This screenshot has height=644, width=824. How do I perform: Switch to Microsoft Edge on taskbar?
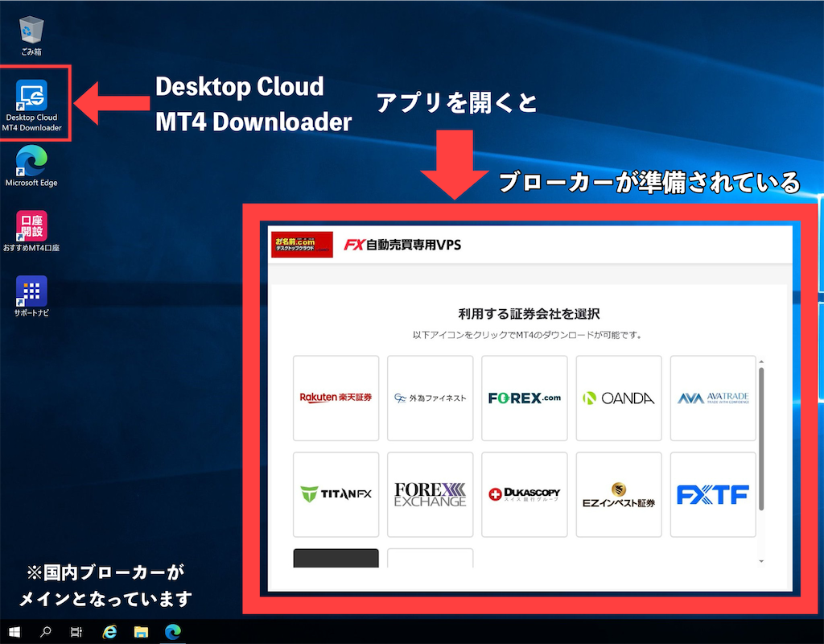[173, 631]
